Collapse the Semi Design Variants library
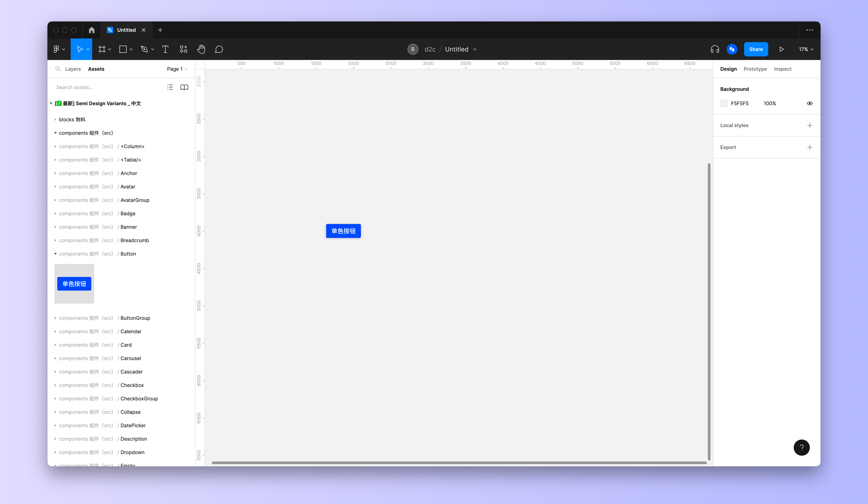The width and height of the screenshot is (868, 504). 51,103
